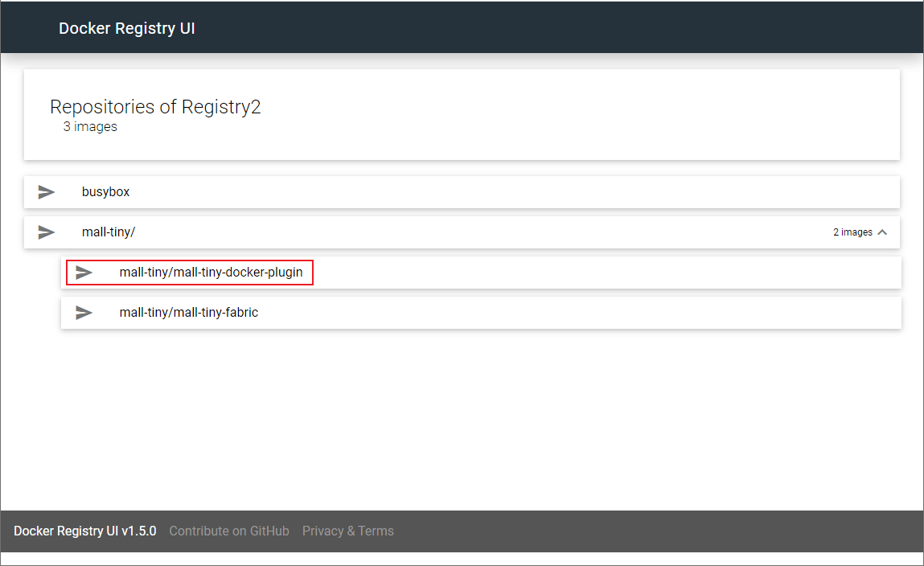The height and width of the screenshot is (566, 924).
Task: Click the arrow icon beside busybox
Action: click(x=47, y=192)
